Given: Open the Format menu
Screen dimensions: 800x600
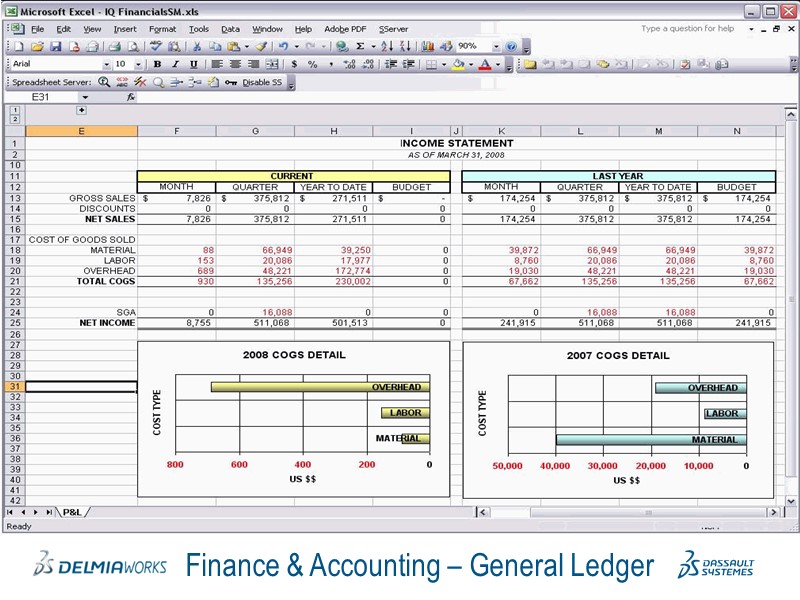Looking at the screenshot, I should click(162, 29).
